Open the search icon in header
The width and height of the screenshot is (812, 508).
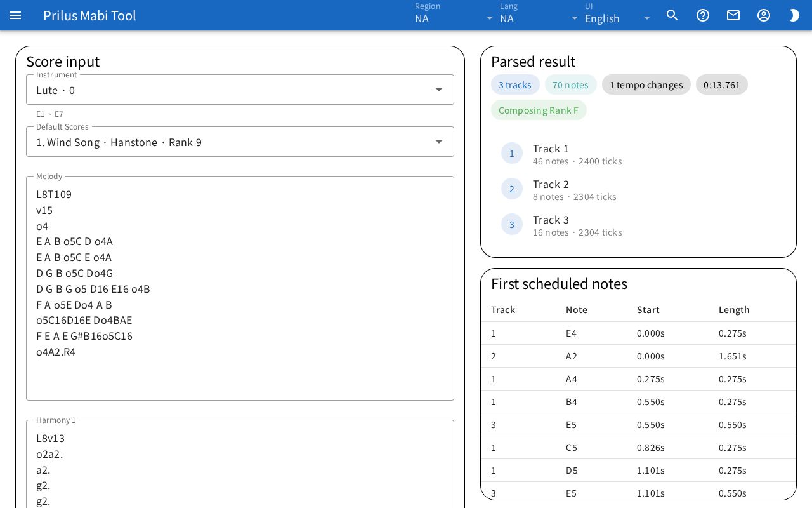point(672,15)
